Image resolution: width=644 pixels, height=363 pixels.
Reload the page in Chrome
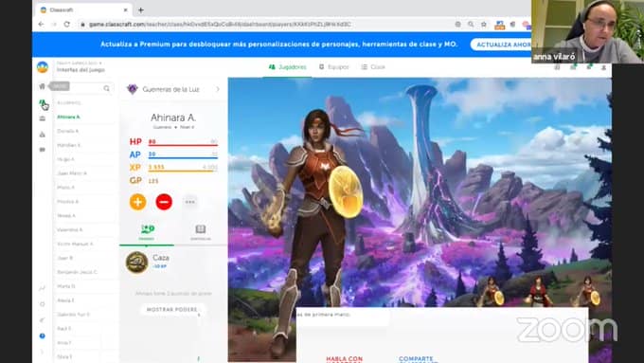pos(67,25)
